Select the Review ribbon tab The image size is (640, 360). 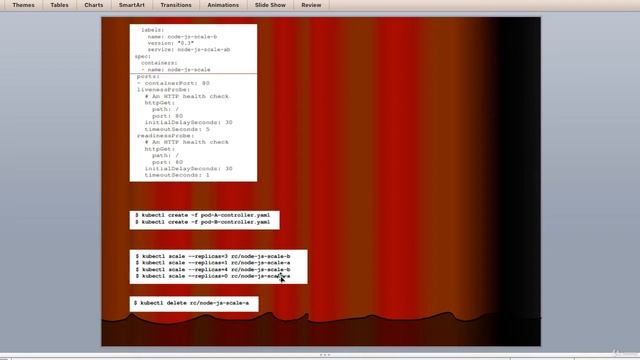coord(311,5)
